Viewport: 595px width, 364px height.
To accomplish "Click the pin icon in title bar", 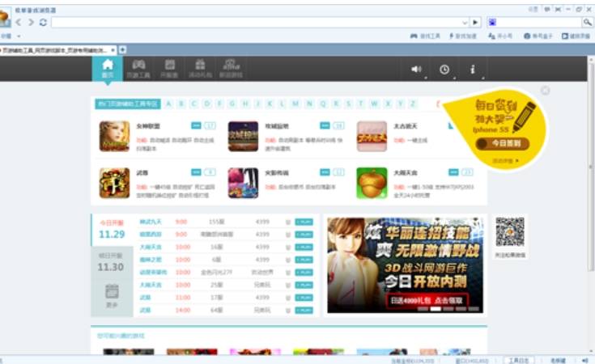I will pos(558,9).
